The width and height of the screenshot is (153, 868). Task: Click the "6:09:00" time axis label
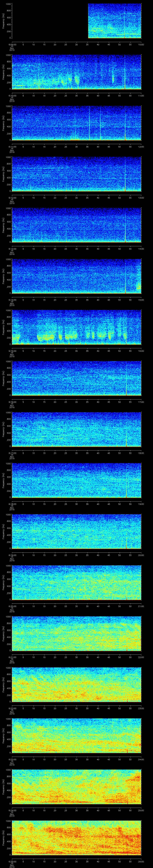pos(12,44)
